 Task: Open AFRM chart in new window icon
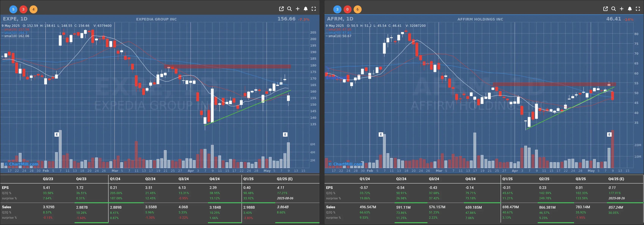(606, 9)
